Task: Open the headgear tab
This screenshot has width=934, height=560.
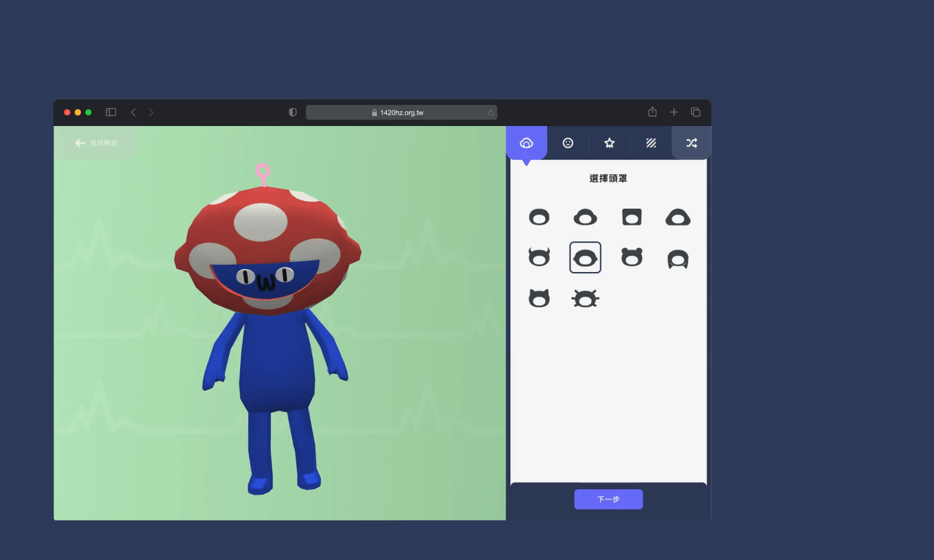Action: point(526,143)
